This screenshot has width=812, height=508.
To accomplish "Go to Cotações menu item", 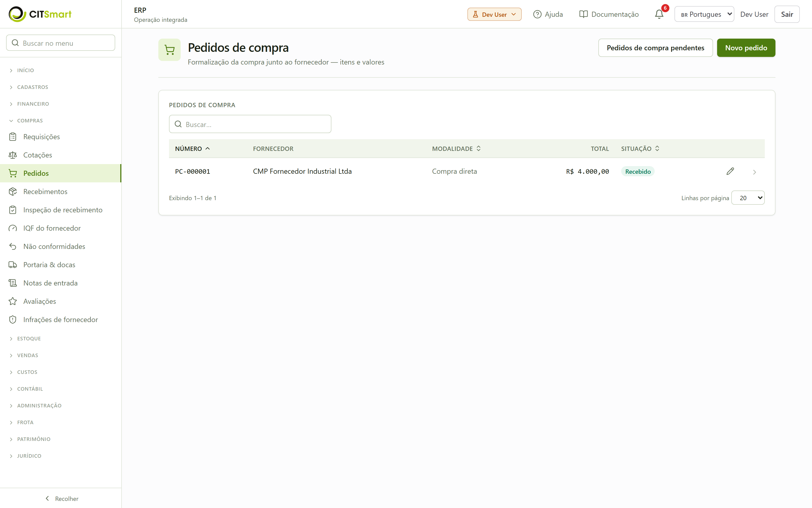I will [61, 155].
